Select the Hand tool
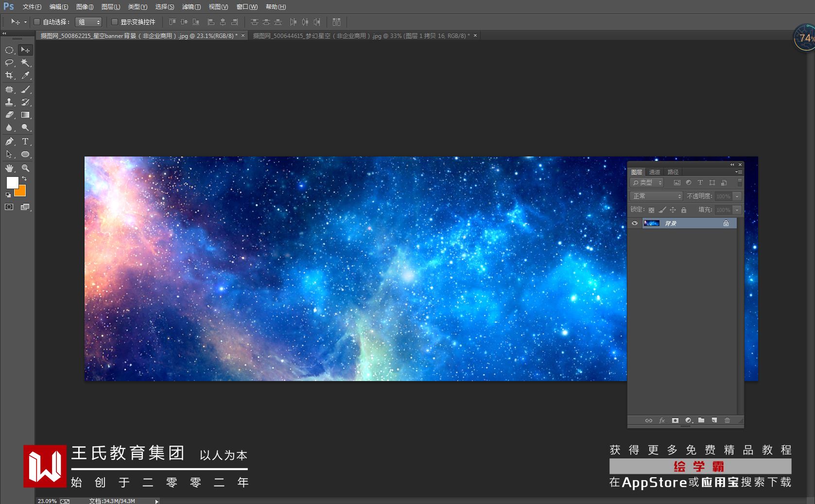Viewport: 815px width, 504px height. coord(9,168)
